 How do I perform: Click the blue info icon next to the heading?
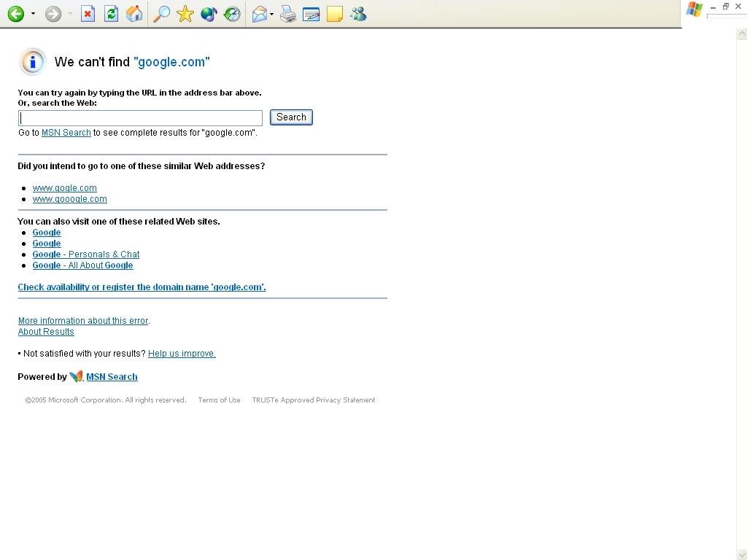coord(32,62)
